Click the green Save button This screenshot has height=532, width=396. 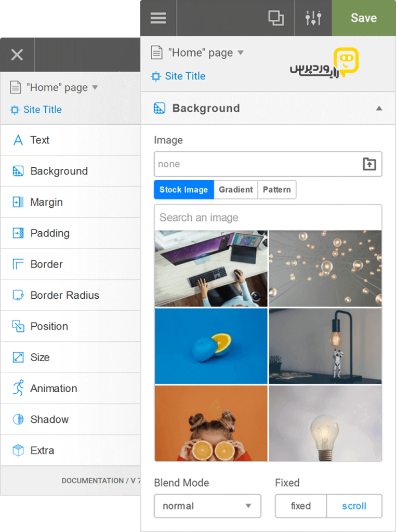point(364,18)
